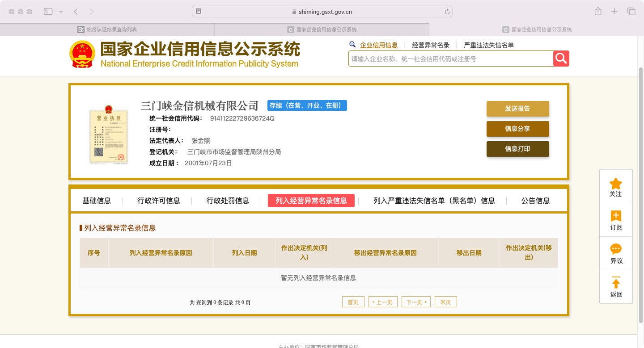Expand the sidebar dropdown chevron
Screen dimensions: 644x348
[x=61, y=12]
